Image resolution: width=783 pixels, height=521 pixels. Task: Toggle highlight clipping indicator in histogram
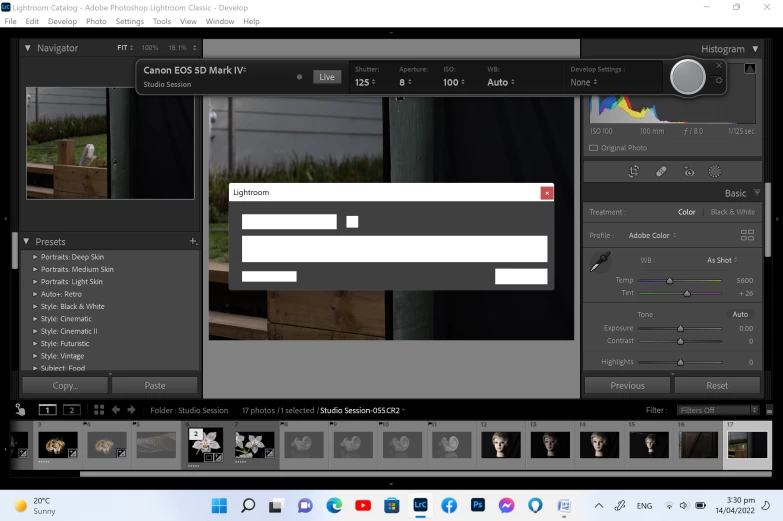[750, 68]
